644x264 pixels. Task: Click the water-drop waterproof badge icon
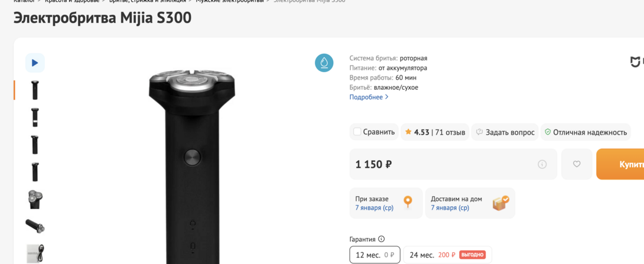point(324,63)
